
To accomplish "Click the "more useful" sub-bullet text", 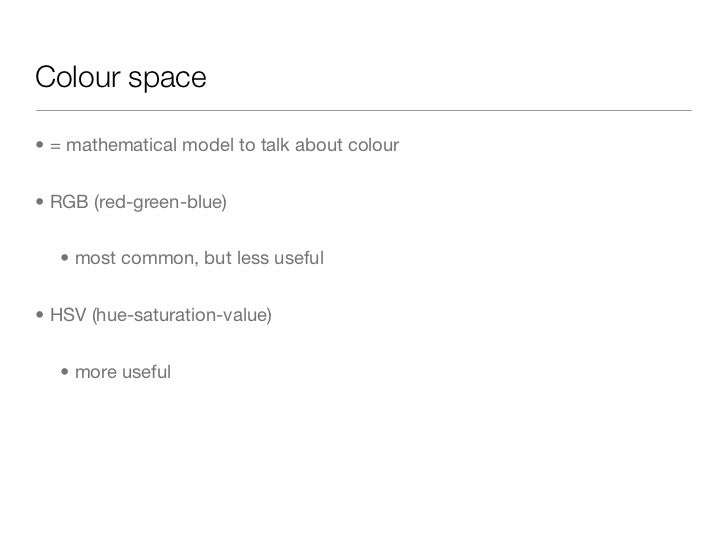I will (x=123, y=372).
